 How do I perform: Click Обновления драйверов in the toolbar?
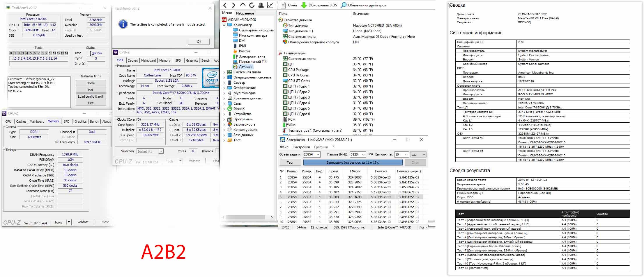point(364,5)
